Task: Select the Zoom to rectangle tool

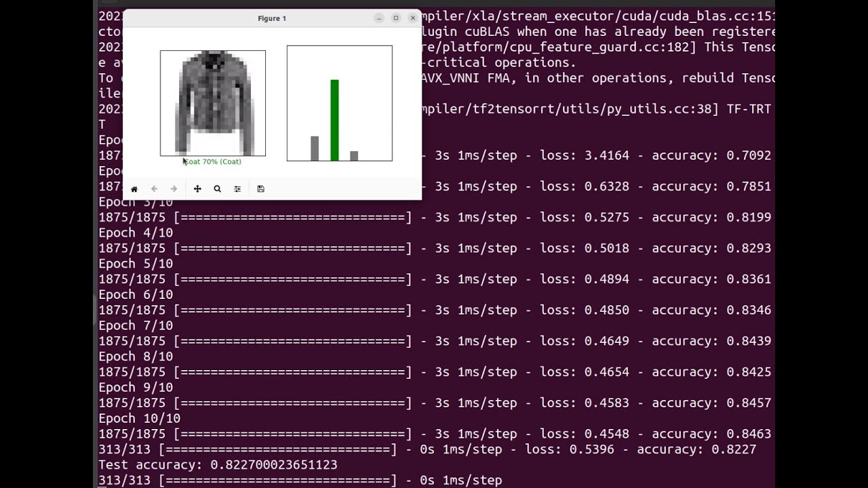Action: coord(217,189)
